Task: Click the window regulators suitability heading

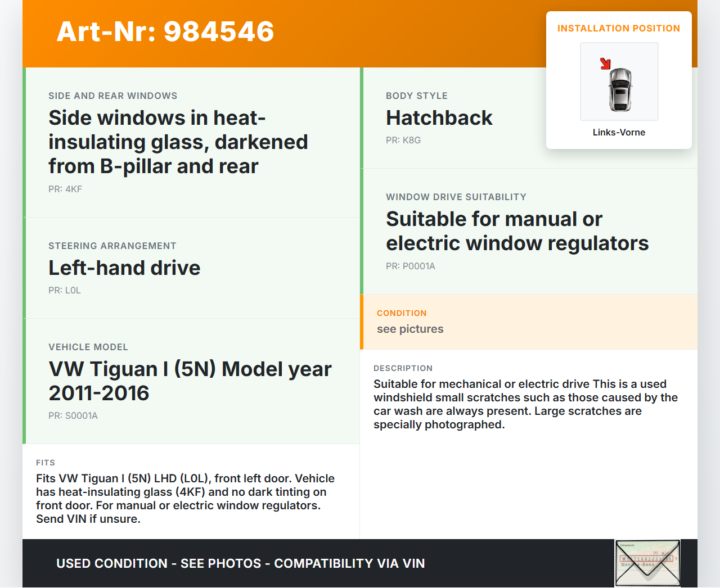Action: (x=517, y=231)
